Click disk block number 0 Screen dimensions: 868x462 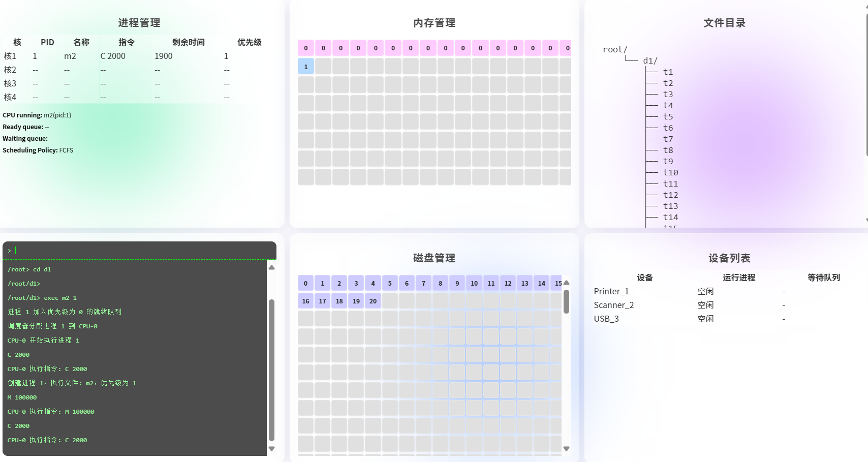[305, 283]
